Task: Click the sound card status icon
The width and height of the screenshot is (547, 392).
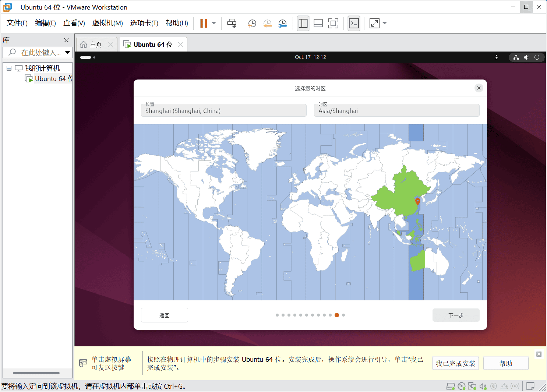Action: 483,386
